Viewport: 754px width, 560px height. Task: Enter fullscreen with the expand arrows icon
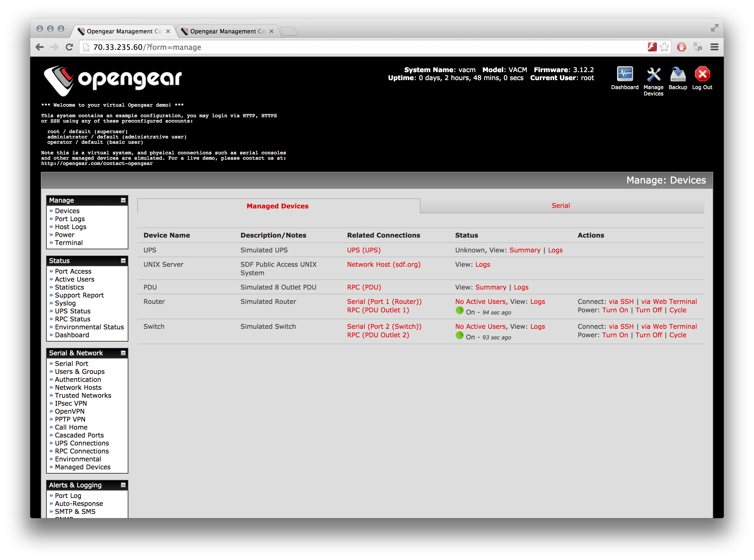click(x=714, y=28)
